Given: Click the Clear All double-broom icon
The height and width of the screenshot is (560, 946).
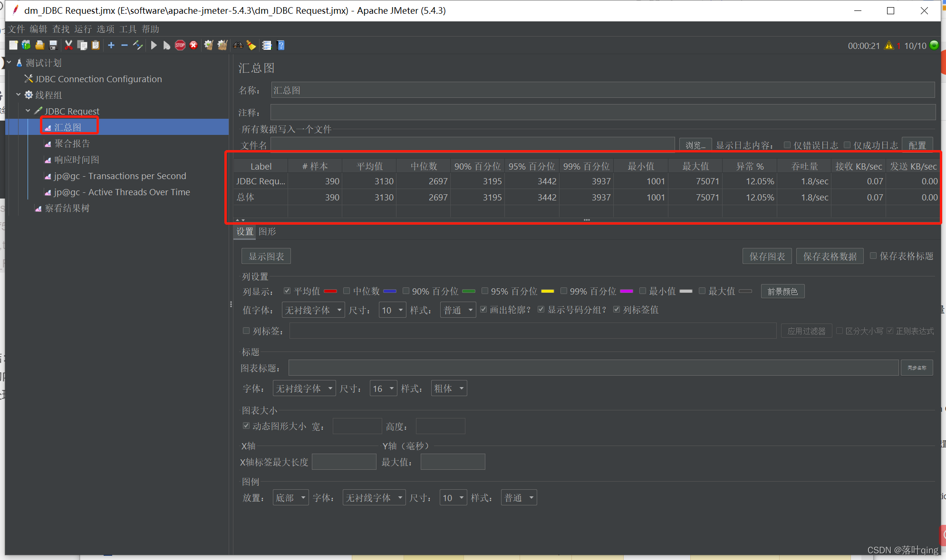Looking at the screenshot, I should [x=222, y=45].
